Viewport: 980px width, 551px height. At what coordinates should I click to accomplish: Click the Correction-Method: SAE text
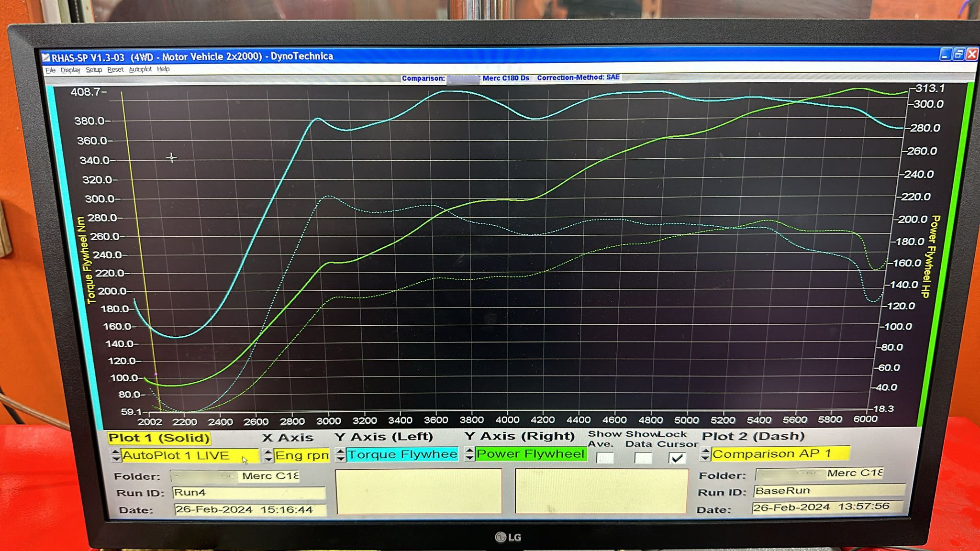pos(578,77)
